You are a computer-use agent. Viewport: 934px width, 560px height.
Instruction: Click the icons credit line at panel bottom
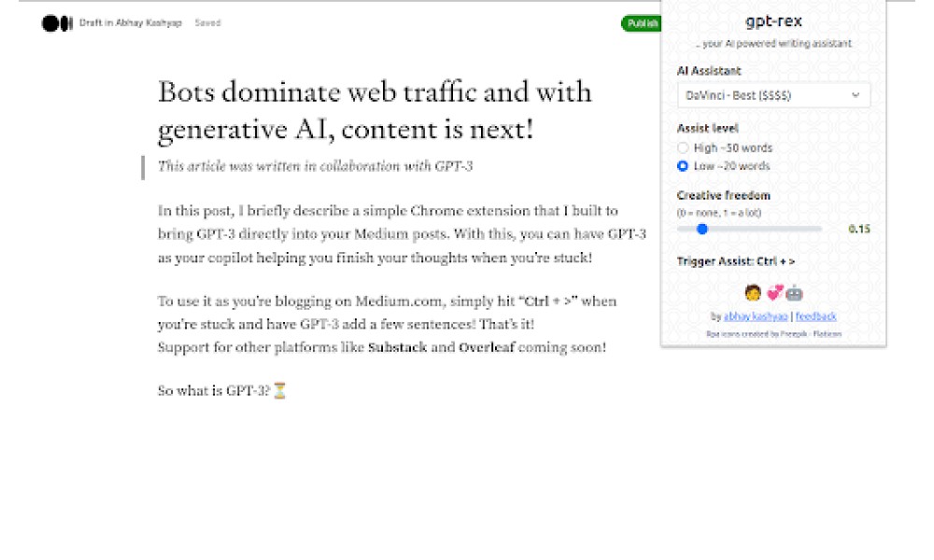point(773,334)
